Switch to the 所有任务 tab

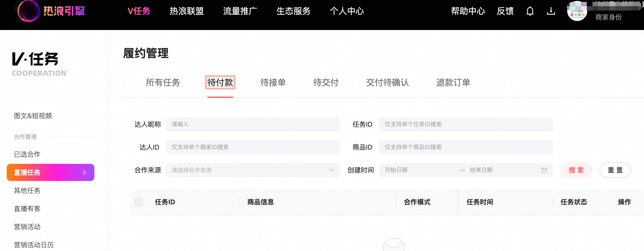[x=163, y=82]
